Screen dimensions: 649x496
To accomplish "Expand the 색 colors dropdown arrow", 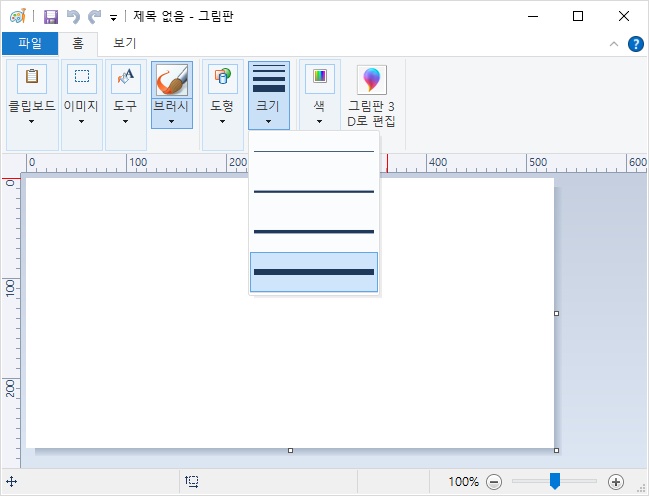I will [320, 121].
